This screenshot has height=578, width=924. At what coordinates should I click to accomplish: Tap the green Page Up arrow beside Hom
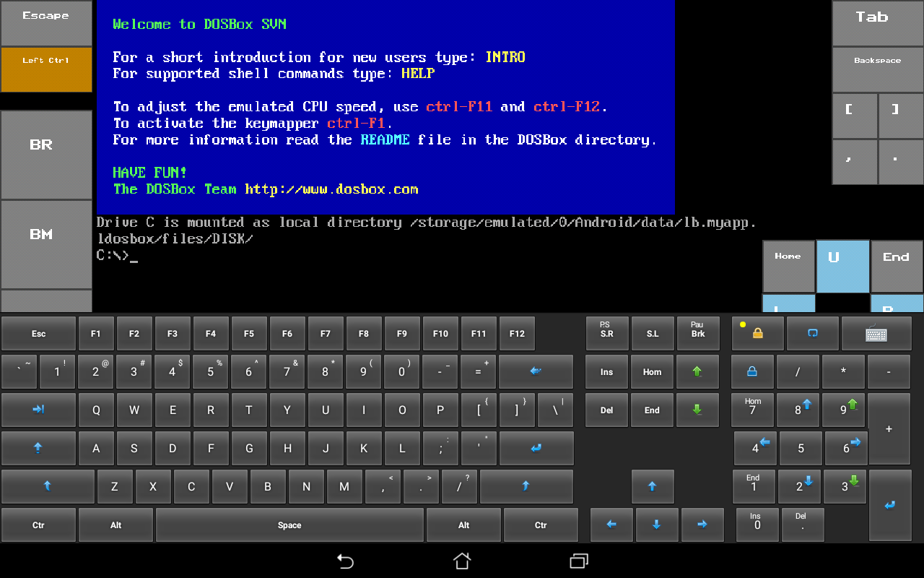click(697, 371)
